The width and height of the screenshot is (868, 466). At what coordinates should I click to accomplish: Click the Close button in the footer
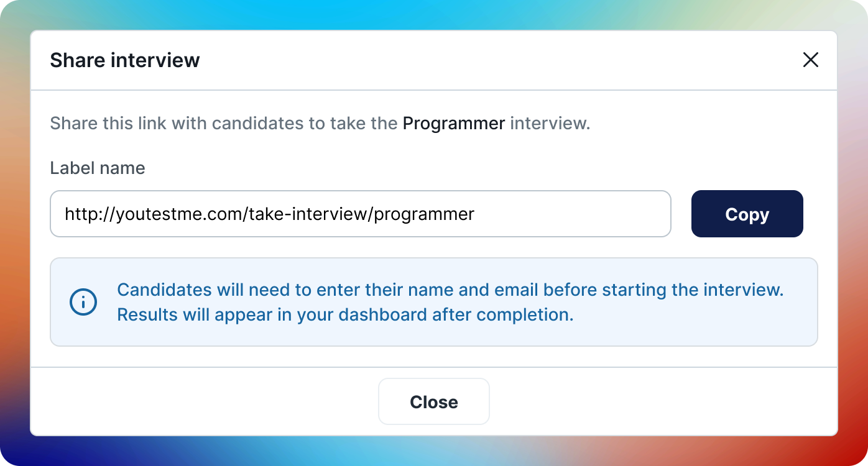433,401
